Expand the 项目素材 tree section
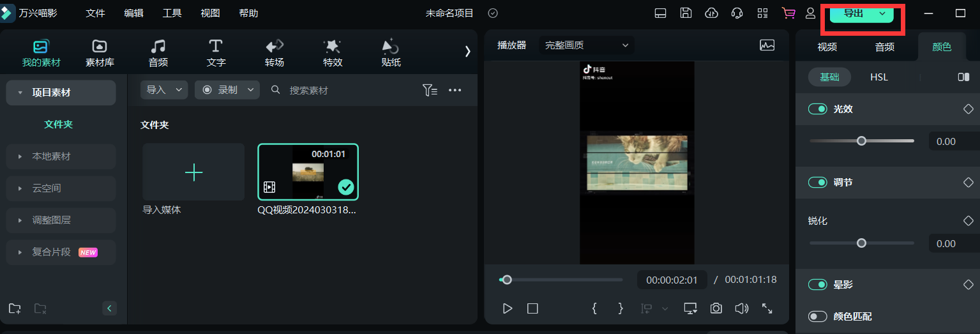The image size is (980, 334). [x=61, y=93]
